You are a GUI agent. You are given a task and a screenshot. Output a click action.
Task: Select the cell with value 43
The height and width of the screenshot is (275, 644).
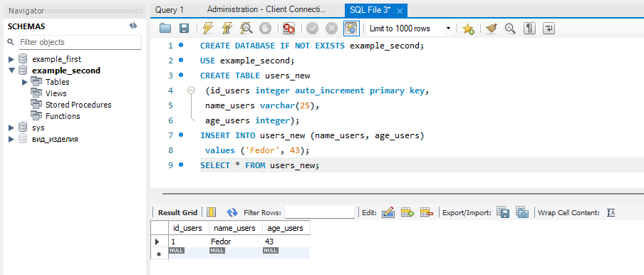pos(286,242)
